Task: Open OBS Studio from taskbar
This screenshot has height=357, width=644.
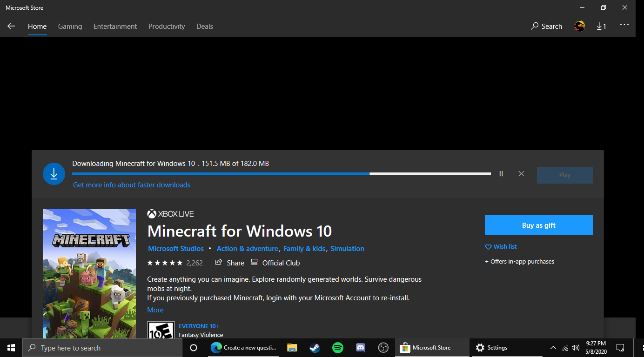Action: 383,348
